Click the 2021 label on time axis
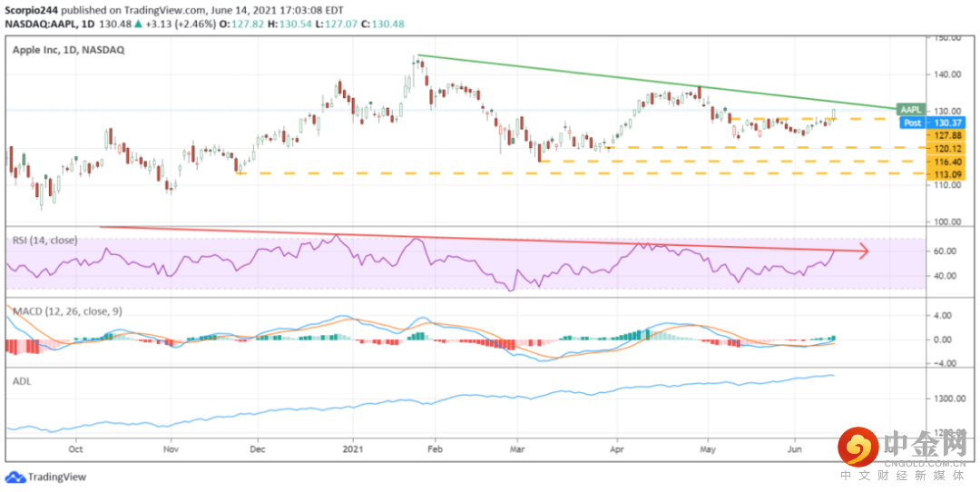 (353, 448)
